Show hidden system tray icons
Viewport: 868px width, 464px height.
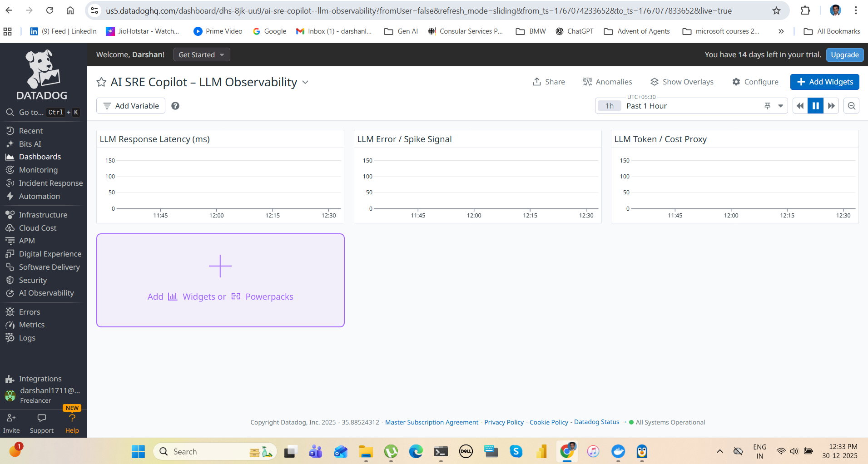pos(719,451)
